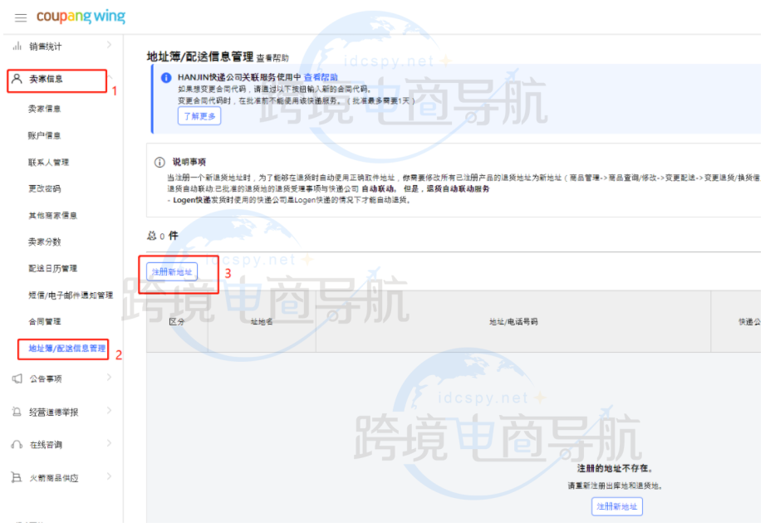Expand the 公告事项 section chevron
The image size is (775, 532).
[x=109, y=378]
